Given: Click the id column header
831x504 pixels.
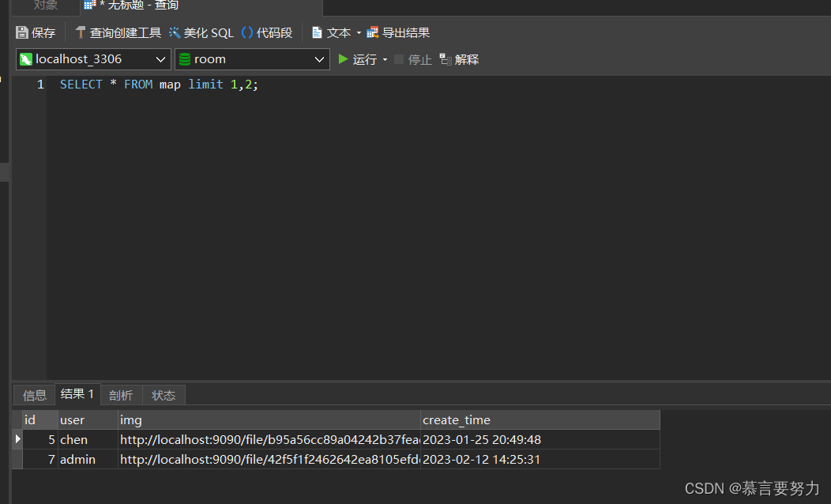Looking at the screenshot, I should tap(40, 419).
